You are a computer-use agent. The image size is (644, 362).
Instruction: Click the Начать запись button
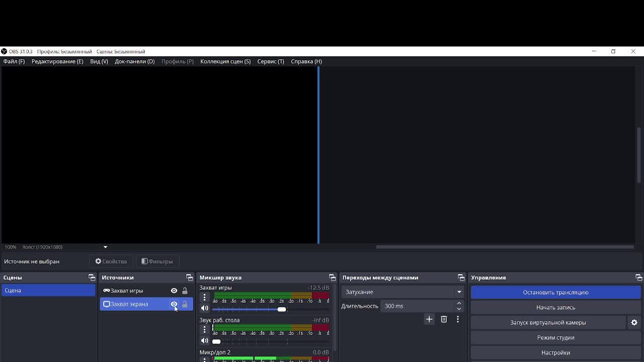555,307
